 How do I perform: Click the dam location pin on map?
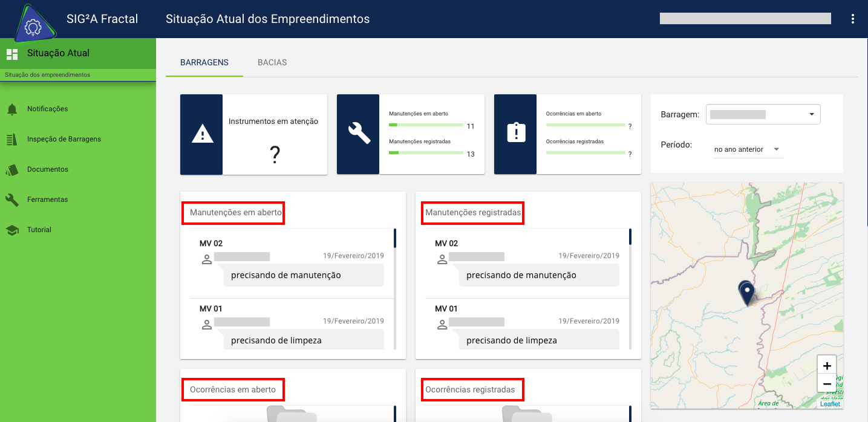click(747, 293)
